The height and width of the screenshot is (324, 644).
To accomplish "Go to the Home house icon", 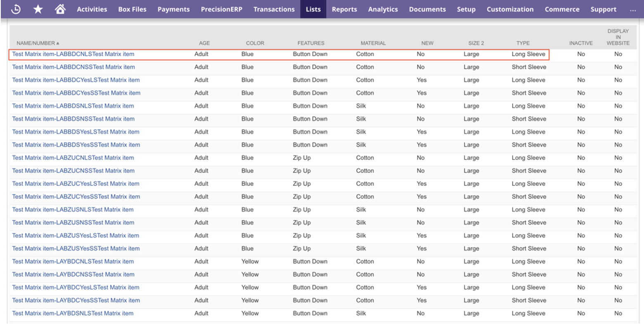I will point(60,9).
